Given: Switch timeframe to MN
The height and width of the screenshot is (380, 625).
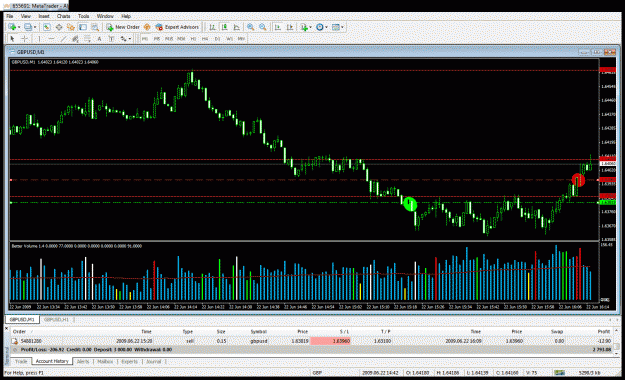Looking at the screenshot, I should (x=241, y=39).
